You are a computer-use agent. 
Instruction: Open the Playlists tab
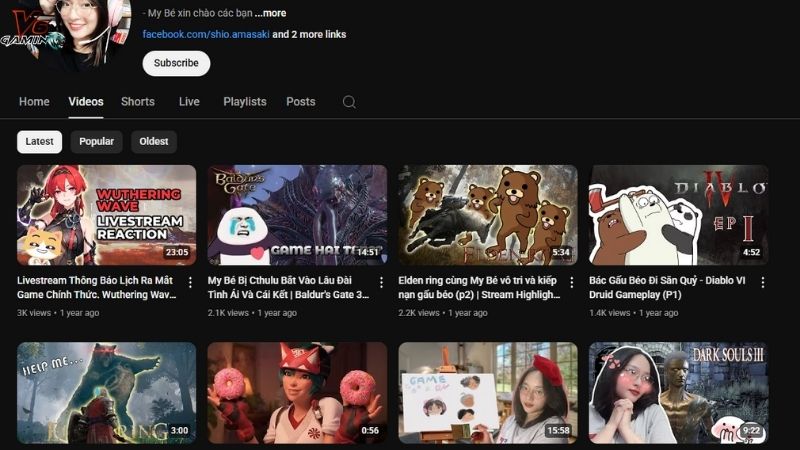tap(245, 102)
